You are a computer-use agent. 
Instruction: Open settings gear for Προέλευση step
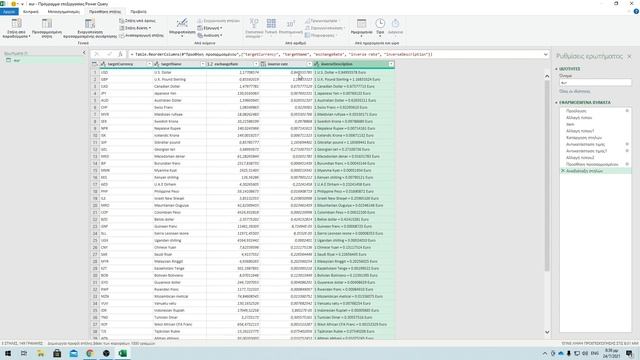pyautogui.click(x=627, y=111)
